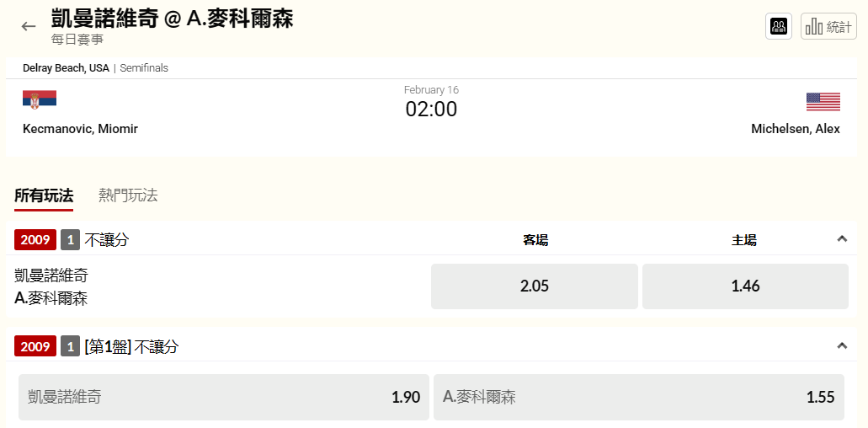The image size is (868, 428).
Task: Pick 凱曼諾維奇 at 1.90 for first set
Action: [224, 397]
